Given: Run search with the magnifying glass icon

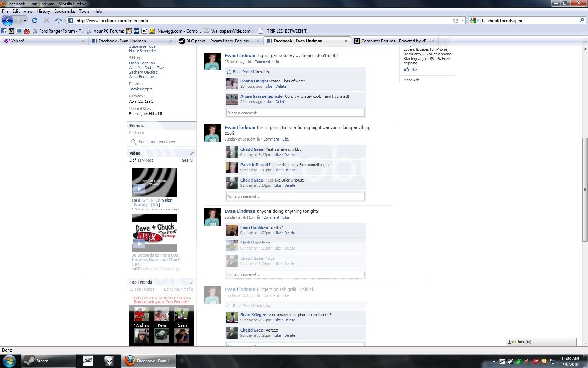Looking at the screenshot, I should pos(582,20).
